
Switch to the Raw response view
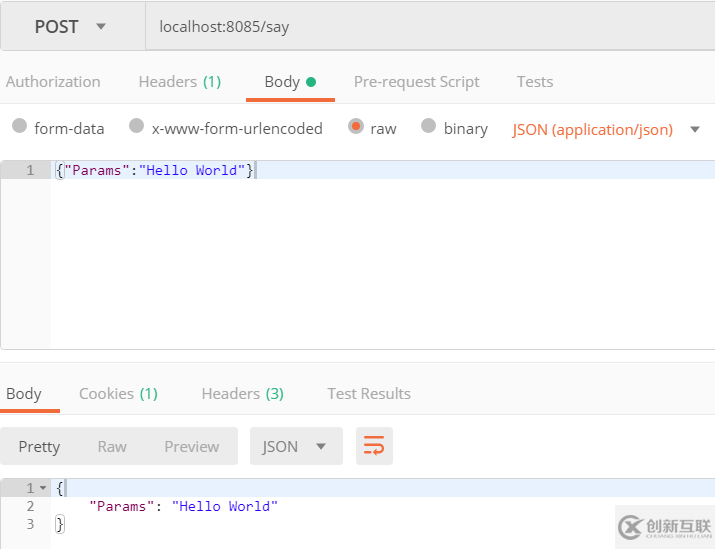pos(112,446)
